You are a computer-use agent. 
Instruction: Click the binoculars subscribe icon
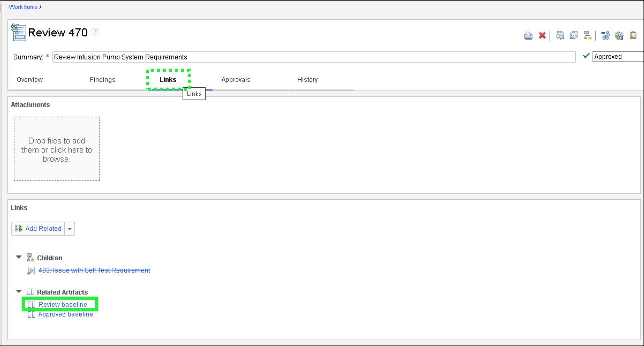pos(606,36)
